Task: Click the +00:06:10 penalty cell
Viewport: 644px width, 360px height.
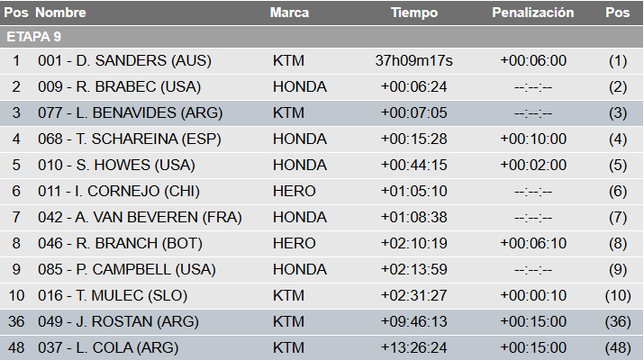Action: point(533,244)
